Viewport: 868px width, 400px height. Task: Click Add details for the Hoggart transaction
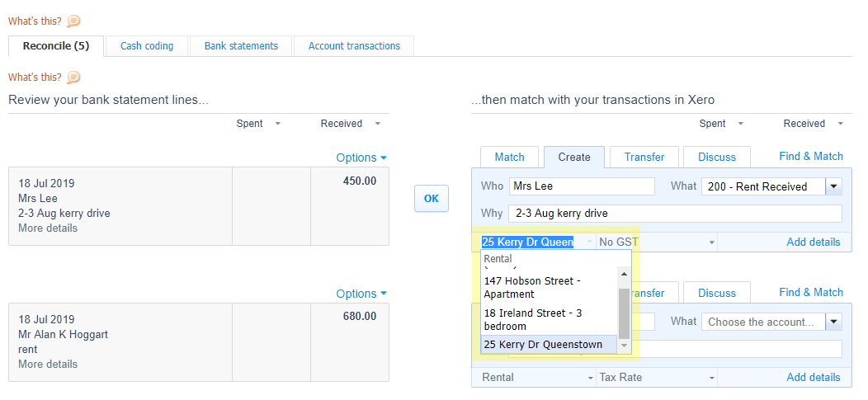[814, 377]
